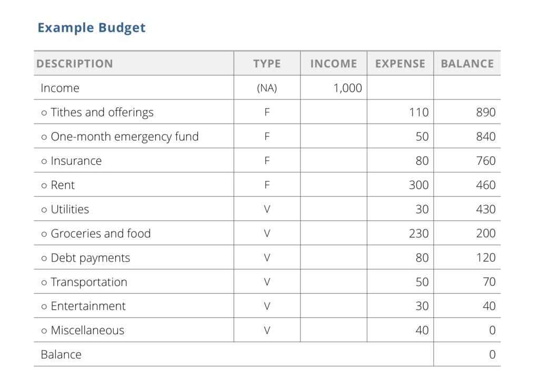Select the Debt payments row label
This screenshot has height=392, width=539.
pos(90,258)
